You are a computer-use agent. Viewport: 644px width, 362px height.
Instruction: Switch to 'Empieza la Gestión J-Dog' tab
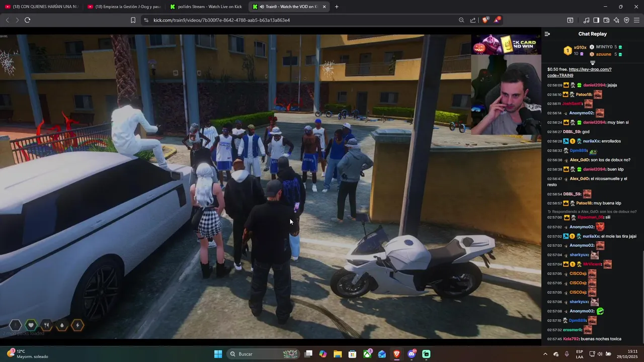pyautogui.click(x=124, y=7)
